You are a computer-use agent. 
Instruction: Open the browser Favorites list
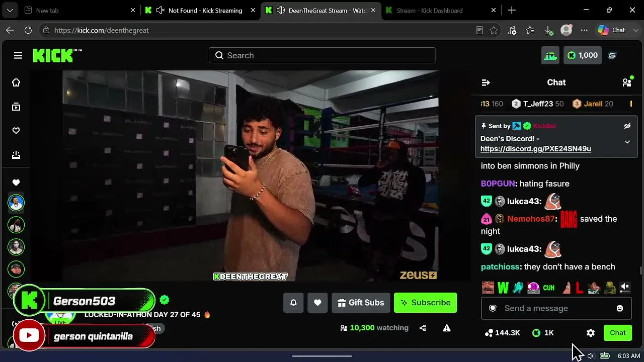pos(530,30)
